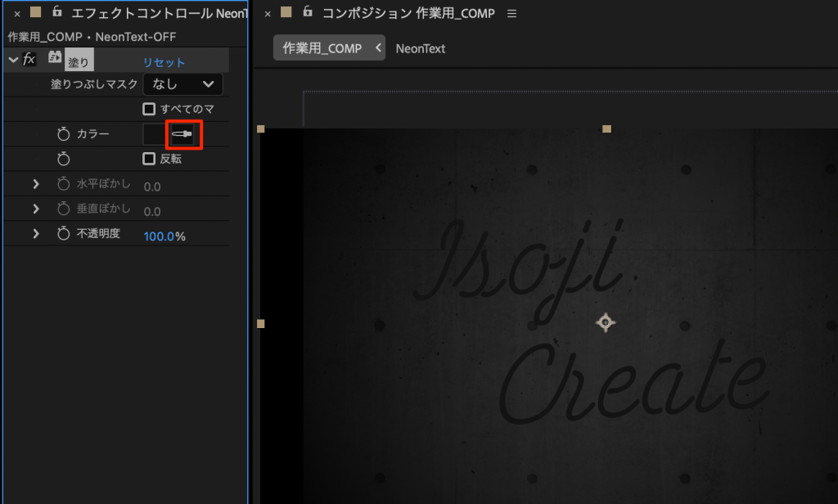Click the 不透明度 stopwatch icon
The image size is (838, 504).
click(x=64, y=234)
